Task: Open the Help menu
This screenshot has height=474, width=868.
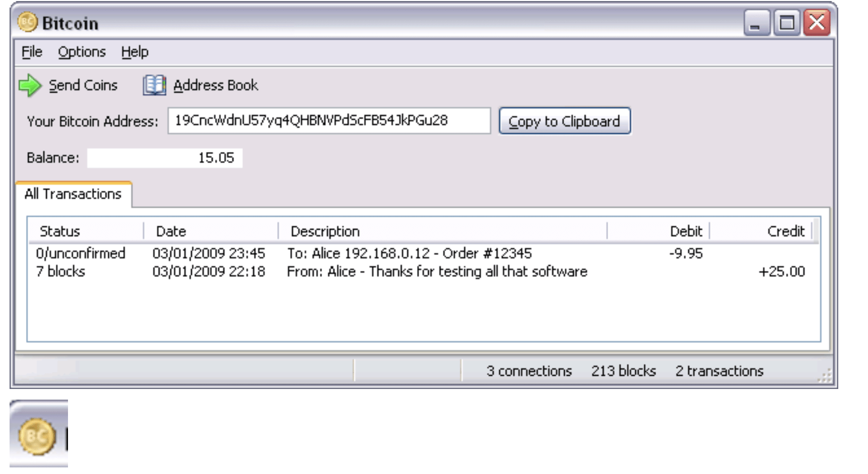Action: pos(135,52)
